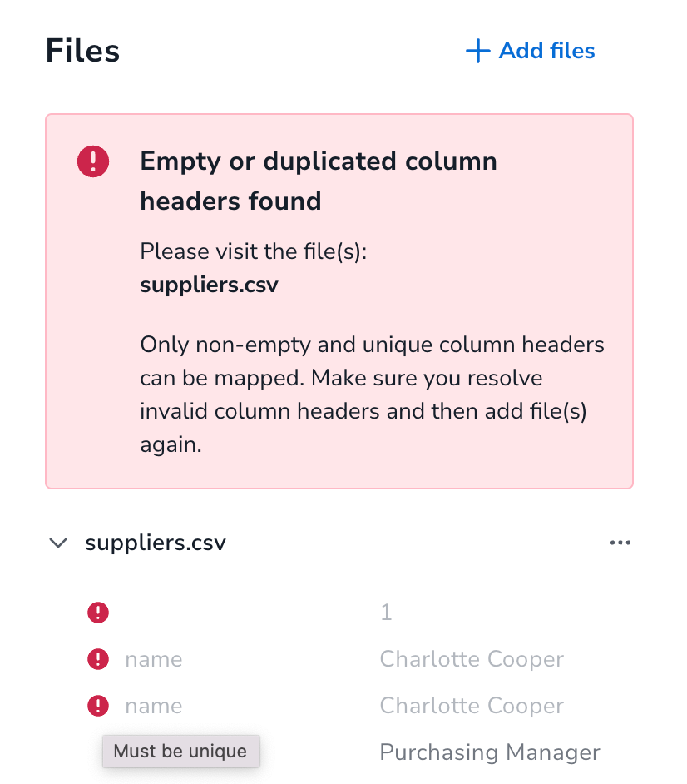Click the Must be unique tooltip

coord(180,751)
